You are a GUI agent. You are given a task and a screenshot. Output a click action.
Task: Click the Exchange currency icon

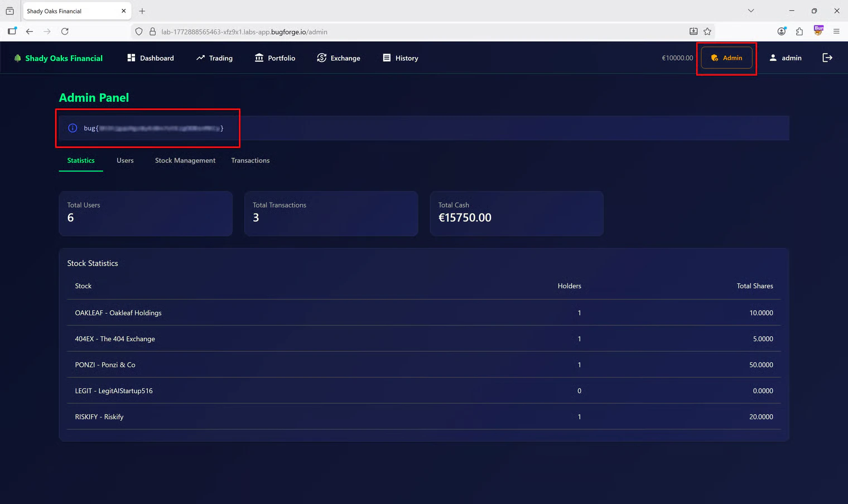[x=321, y=57]
